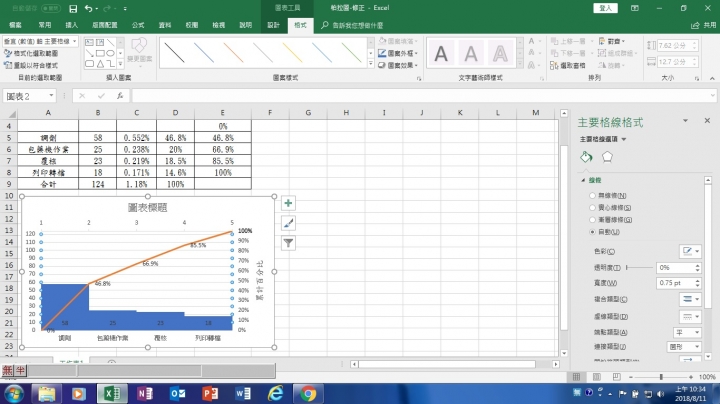Select the 無線條 (No line) radio button
The image size is (720, 404).
[x=592, y=196]
